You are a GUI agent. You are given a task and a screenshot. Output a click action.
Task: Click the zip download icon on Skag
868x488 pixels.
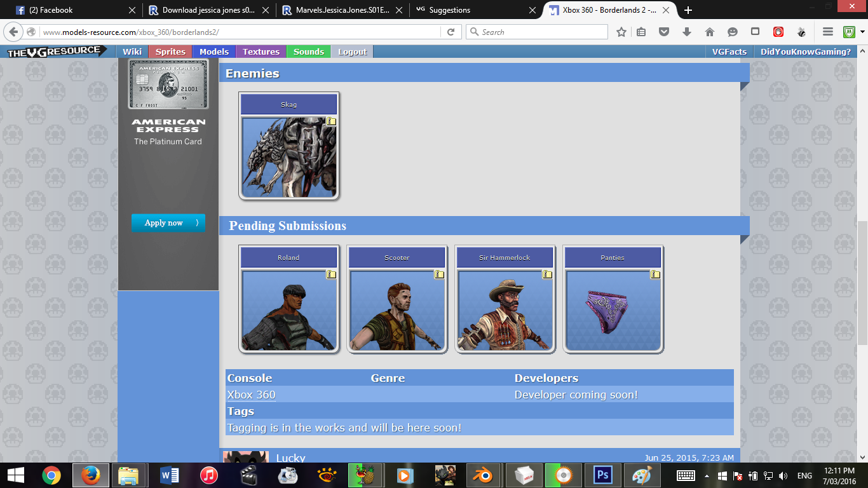pos(331,121)
